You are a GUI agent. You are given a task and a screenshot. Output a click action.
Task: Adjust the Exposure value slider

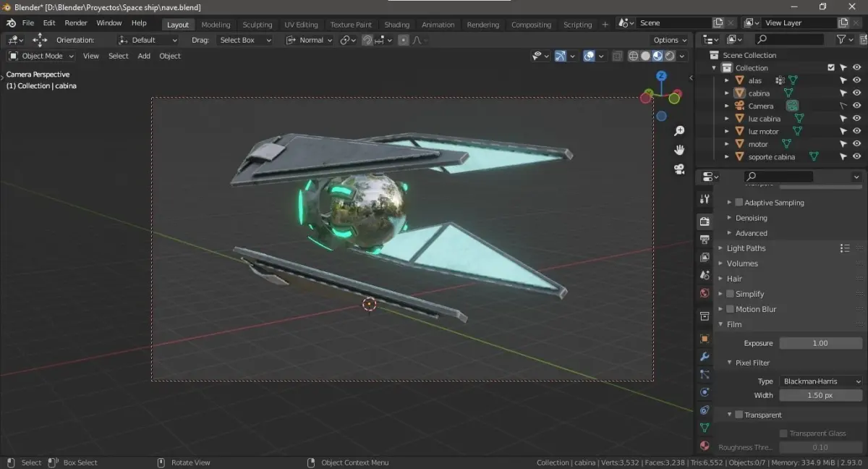820,343
